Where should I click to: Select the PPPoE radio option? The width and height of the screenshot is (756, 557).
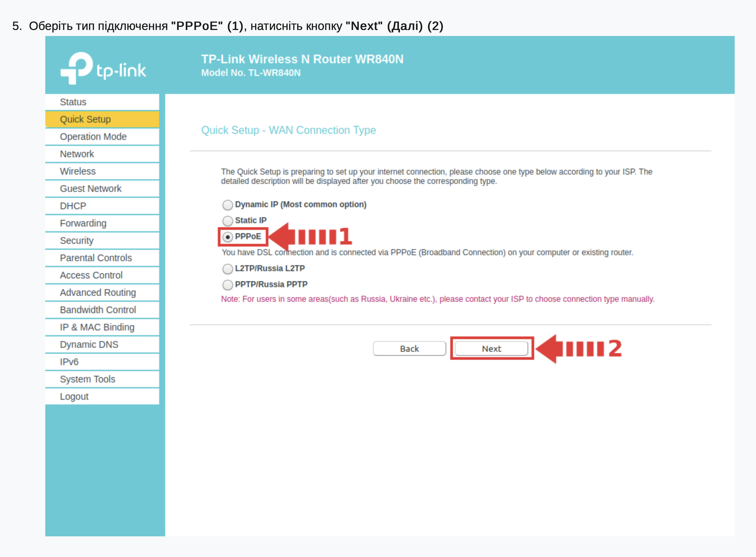pyautogui.click(x=228, y=237)
